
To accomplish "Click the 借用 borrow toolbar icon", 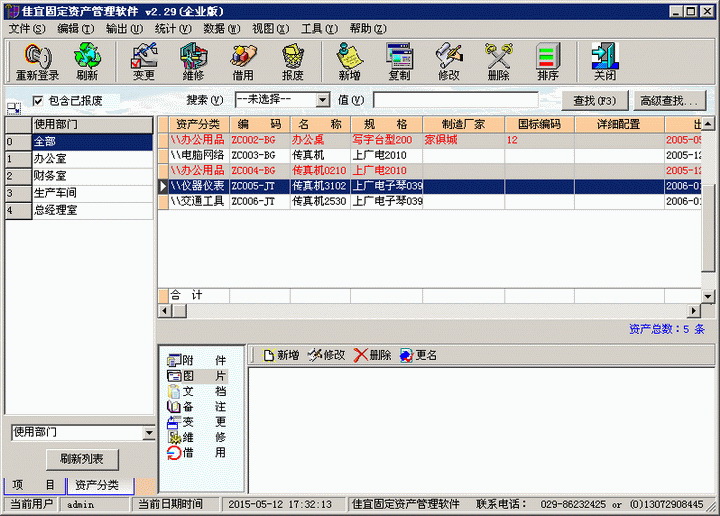I will click(243, 62).
